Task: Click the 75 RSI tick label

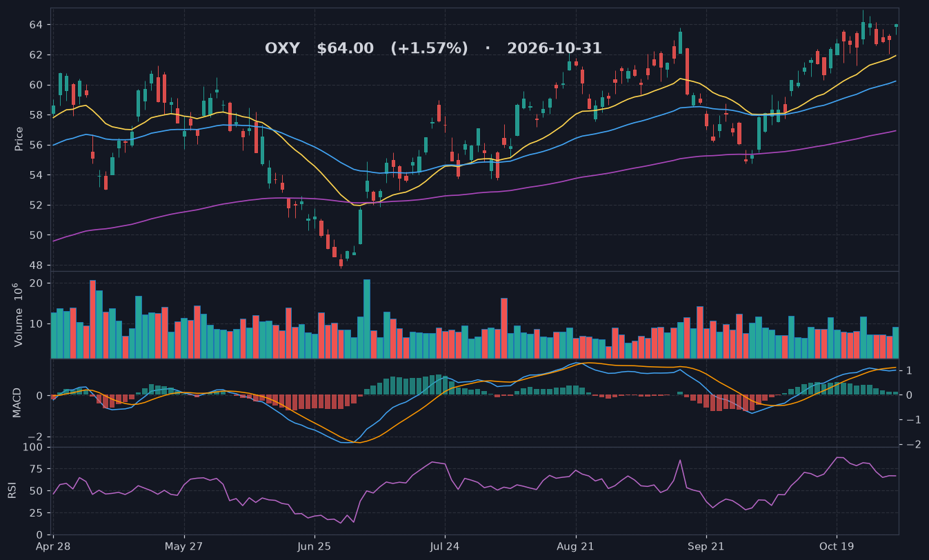Action: 36,469
